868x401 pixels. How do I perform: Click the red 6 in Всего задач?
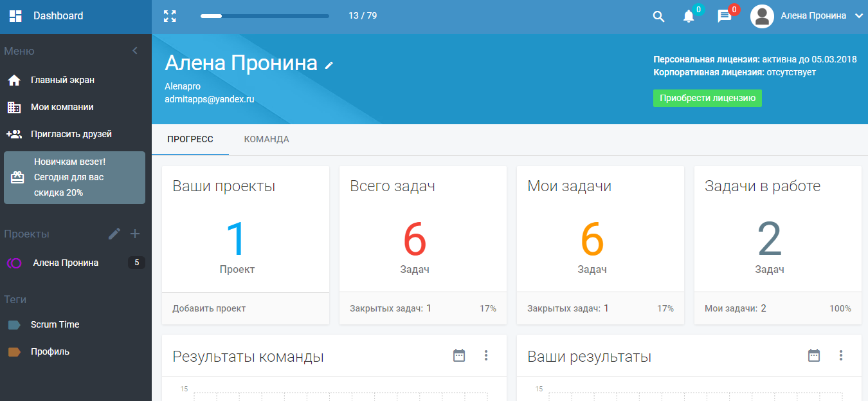415,239
